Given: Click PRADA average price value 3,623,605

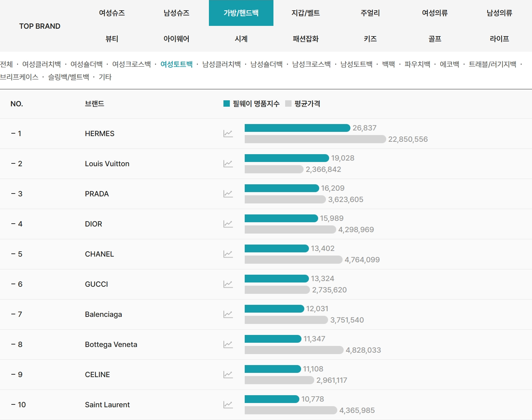Looking at the screenshot, I should click(346, 200).
